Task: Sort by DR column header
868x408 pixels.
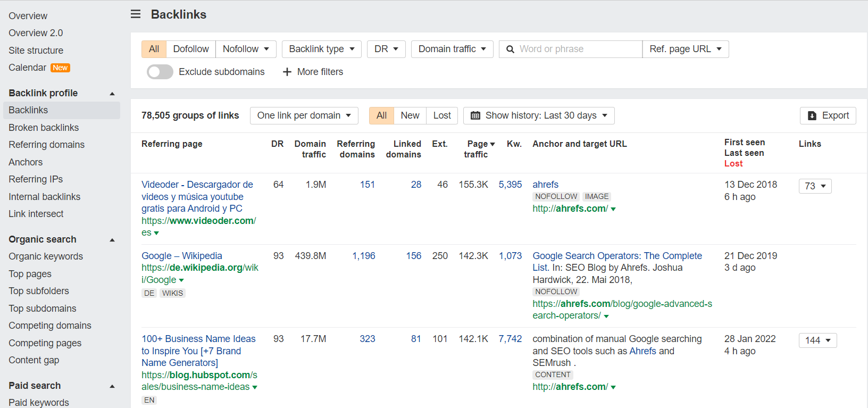Action: pos(277,144)
